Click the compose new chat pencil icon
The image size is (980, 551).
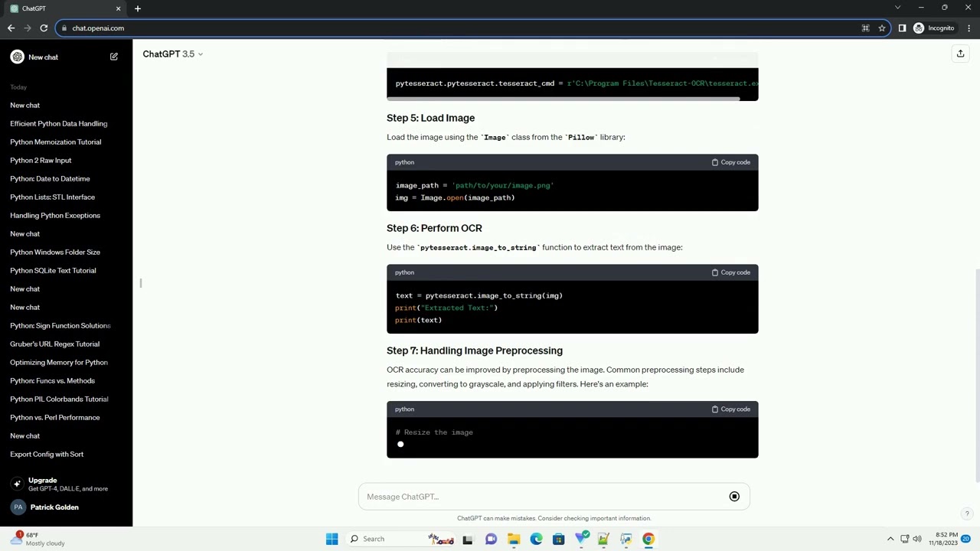[114, 57]
